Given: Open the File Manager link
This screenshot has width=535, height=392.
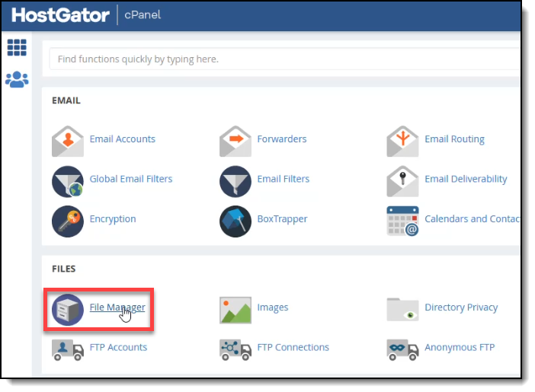Looking at the screenshot, I should pyautogui.click(x=117, y=308).
